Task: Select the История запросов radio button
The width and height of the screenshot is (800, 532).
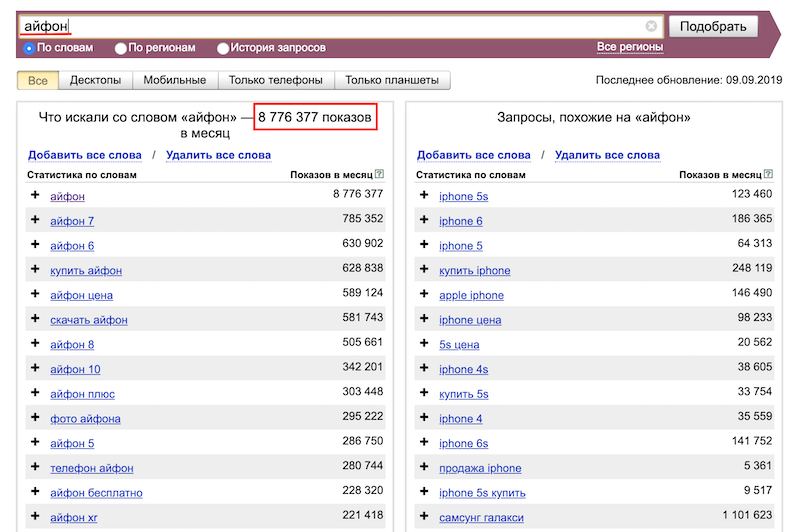Action: [223, 48]
